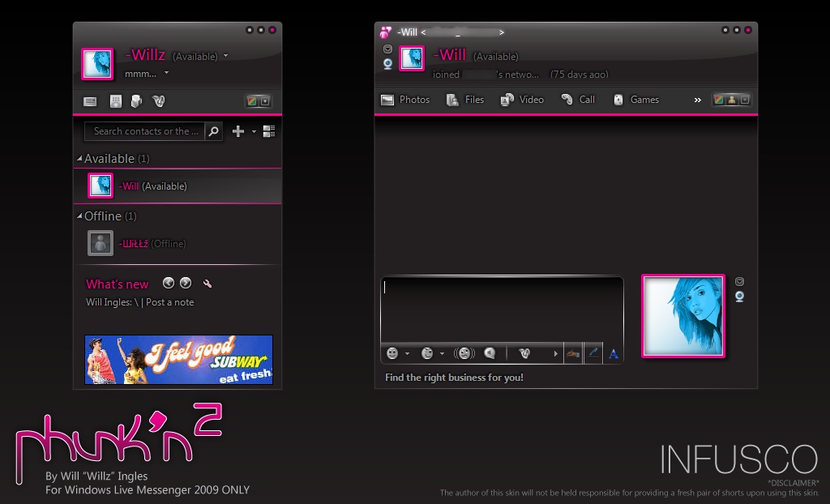Click the search magnifier button
This screenshot has width=830, height=504.
(213, 131)
